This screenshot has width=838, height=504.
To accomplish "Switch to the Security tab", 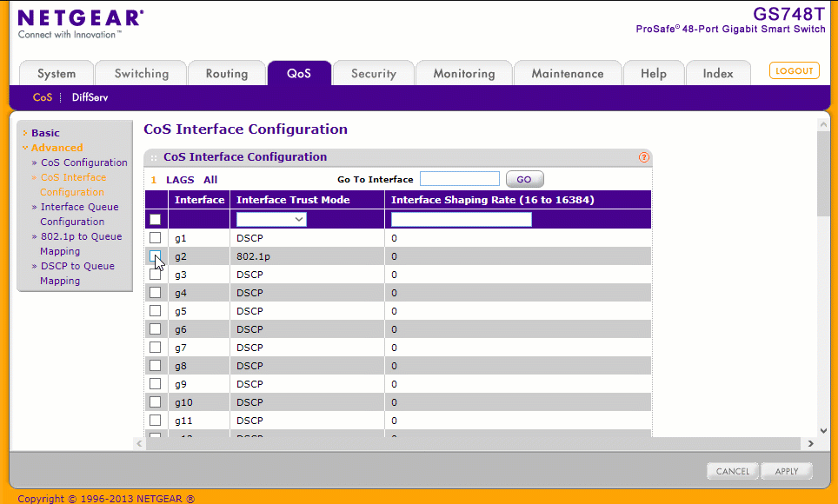I will [373, 74].
